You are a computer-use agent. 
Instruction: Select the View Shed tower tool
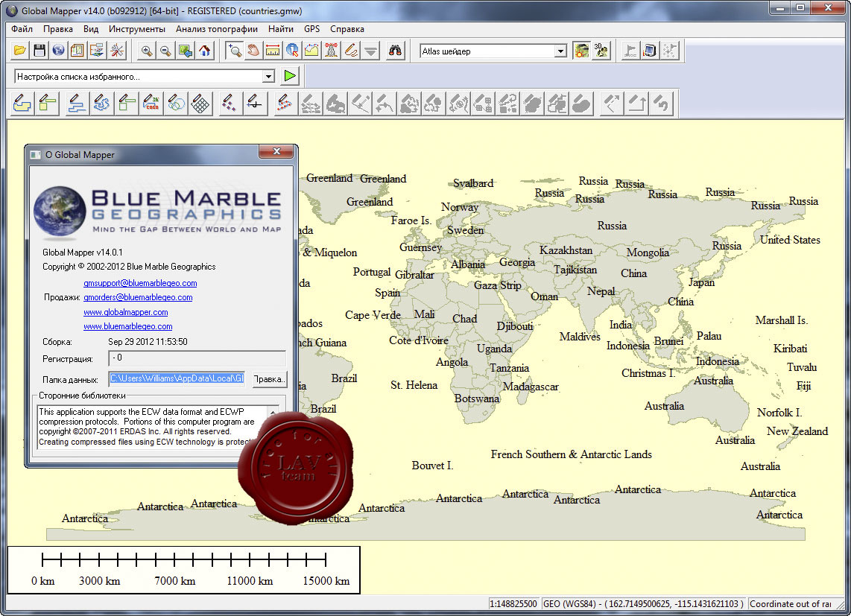[x=331, y=51]
